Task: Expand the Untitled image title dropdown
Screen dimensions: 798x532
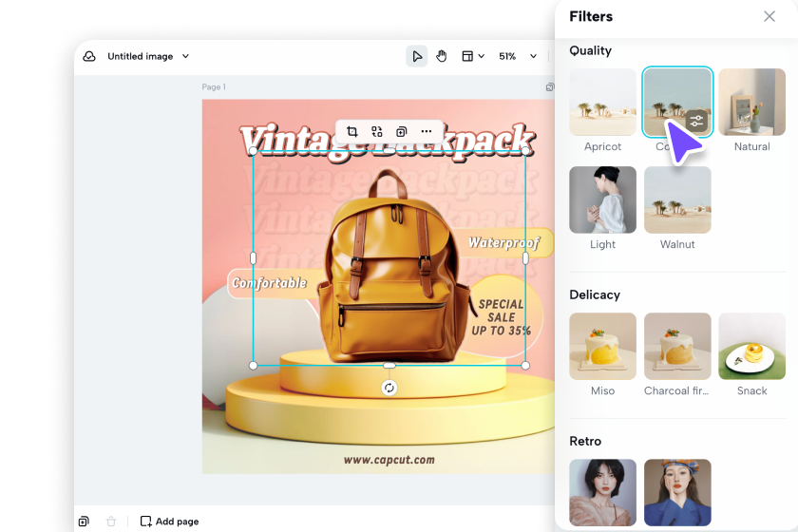Action: [186, 56]
